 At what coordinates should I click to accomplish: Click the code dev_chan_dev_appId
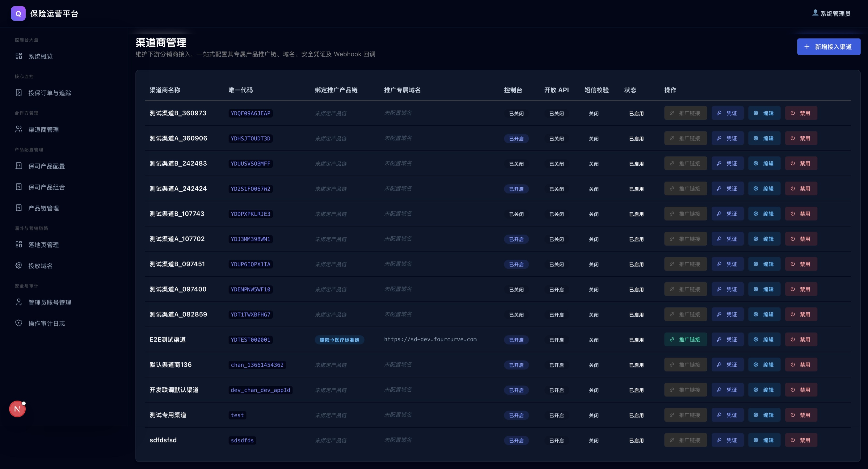[x=260, y=390]
